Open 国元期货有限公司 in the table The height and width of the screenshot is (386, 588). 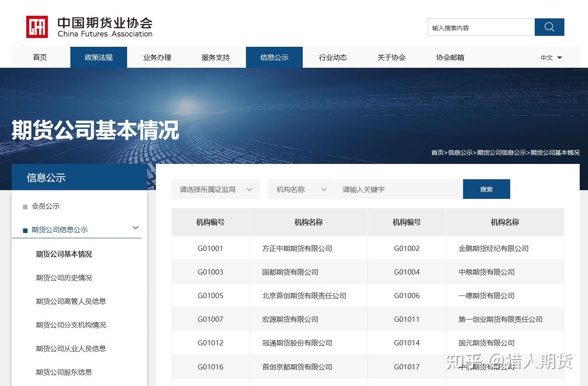point(487,343)
